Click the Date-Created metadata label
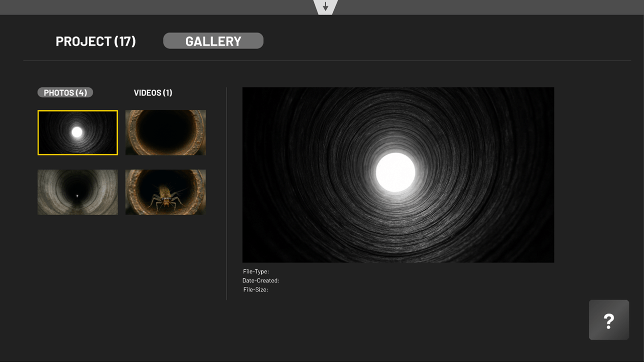Screen dimensions: 644x362 pos(261,281)
